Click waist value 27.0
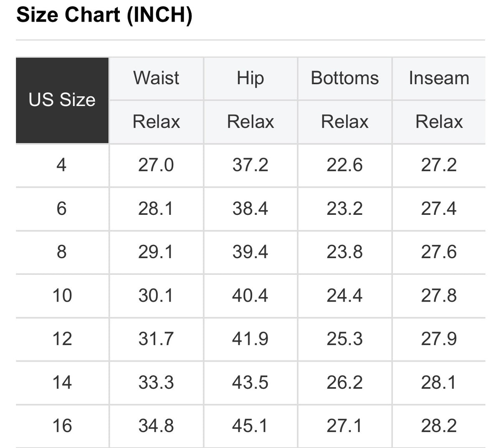The height and width of the screenshot is (448, 501). pyautogui.click(x=156, y=165)
